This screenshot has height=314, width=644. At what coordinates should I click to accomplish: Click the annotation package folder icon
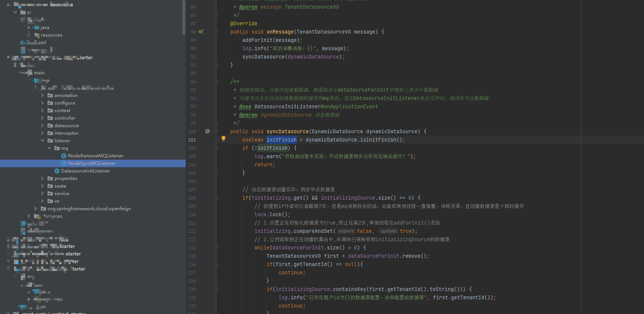[50, 95]
